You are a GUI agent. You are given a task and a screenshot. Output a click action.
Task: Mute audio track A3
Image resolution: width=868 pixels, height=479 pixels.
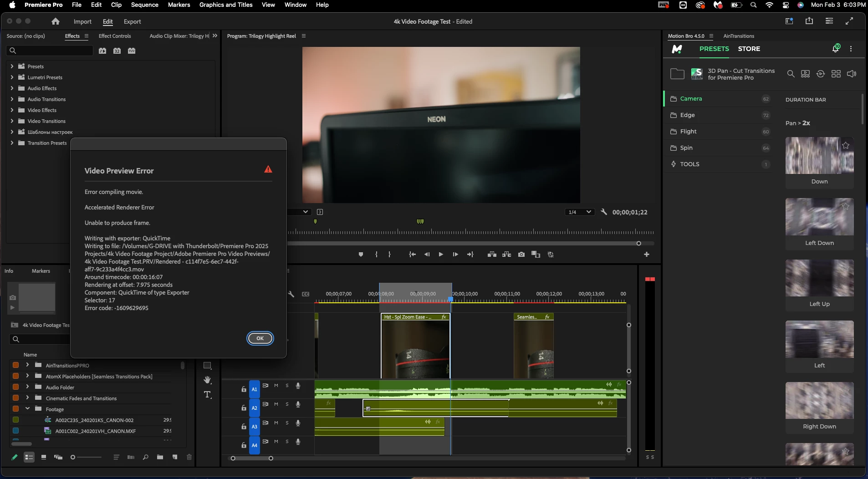point(276,423)
